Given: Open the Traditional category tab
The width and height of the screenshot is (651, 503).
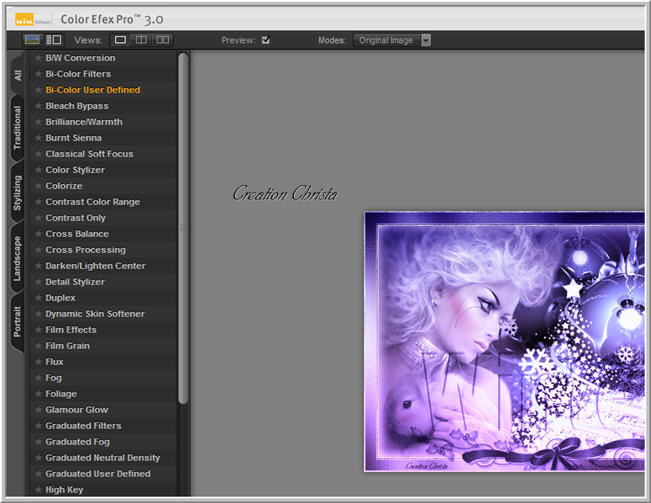Looking at the screenshot, I should coord(17,128).
